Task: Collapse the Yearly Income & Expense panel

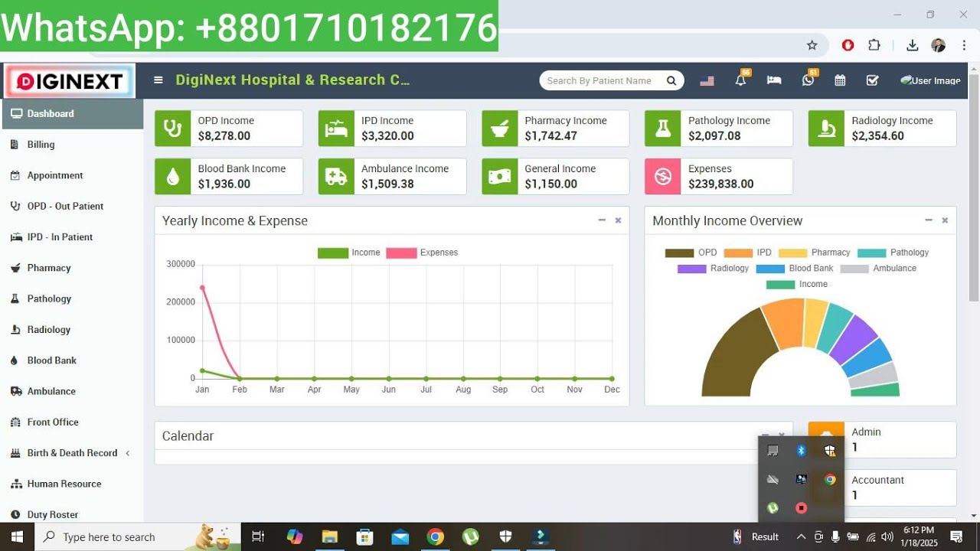Action: point(602,220)
